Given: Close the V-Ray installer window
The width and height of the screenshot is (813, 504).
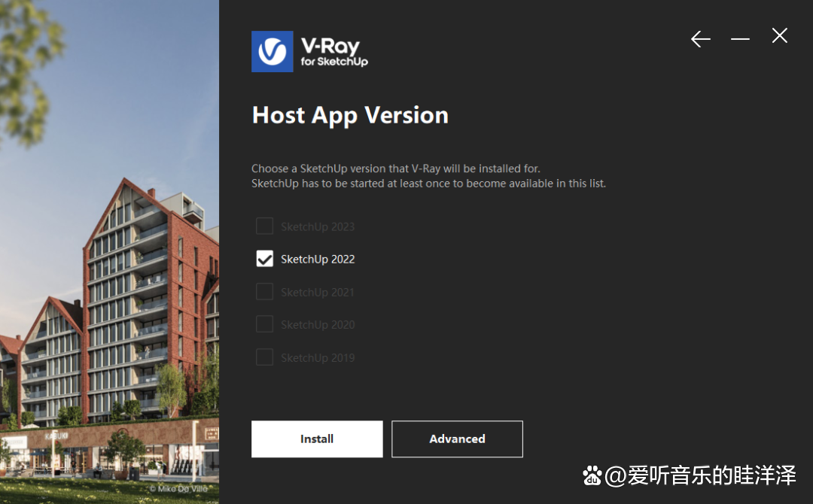Looking at the screenshot, I should click(x=779, y=36).
